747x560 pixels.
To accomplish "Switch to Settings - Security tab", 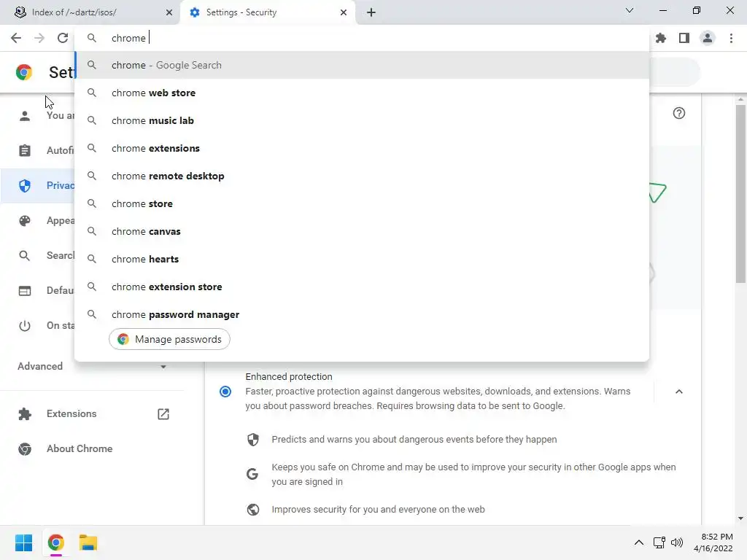I will (267, 12).
